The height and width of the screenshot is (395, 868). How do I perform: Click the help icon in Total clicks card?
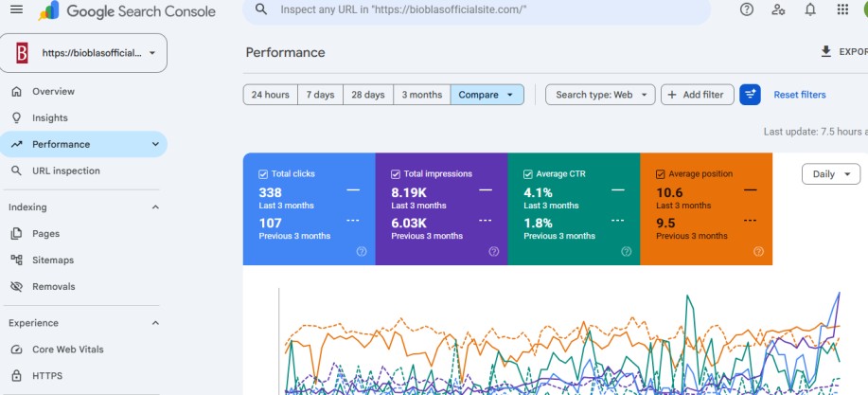(x=362, y=252)
